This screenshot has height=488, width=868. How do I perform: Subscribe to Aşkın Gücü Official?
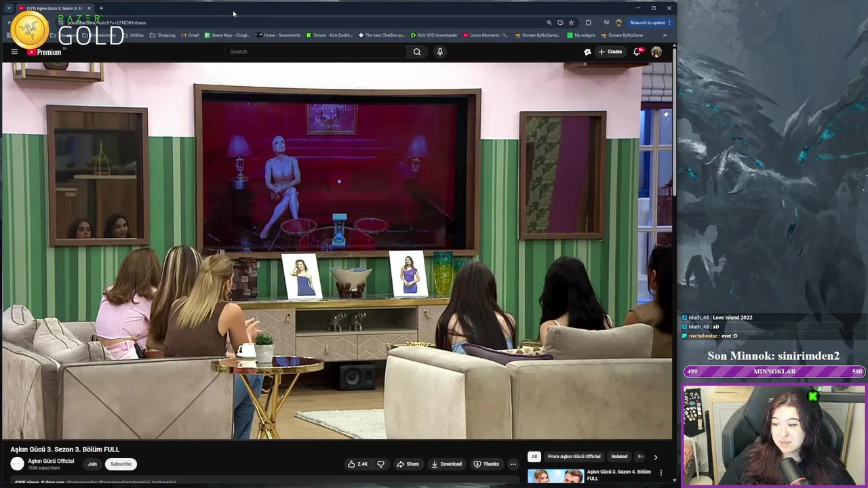pyautogui.click(x=121, y=464)
